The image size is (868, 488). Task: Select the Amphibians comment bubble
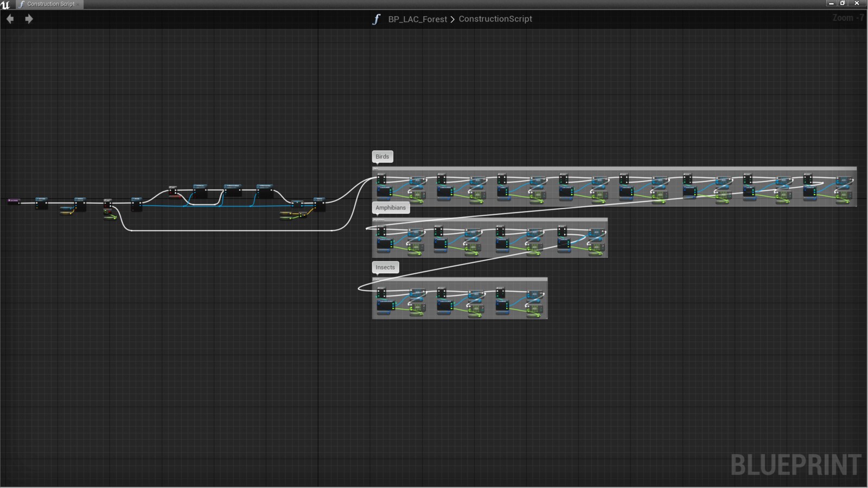(390, 208)
